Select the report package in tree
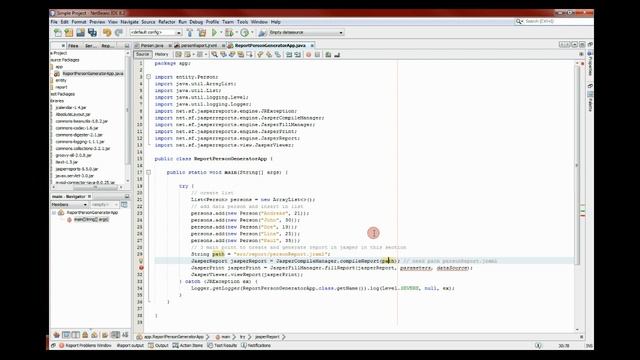 tap(61, 87)
